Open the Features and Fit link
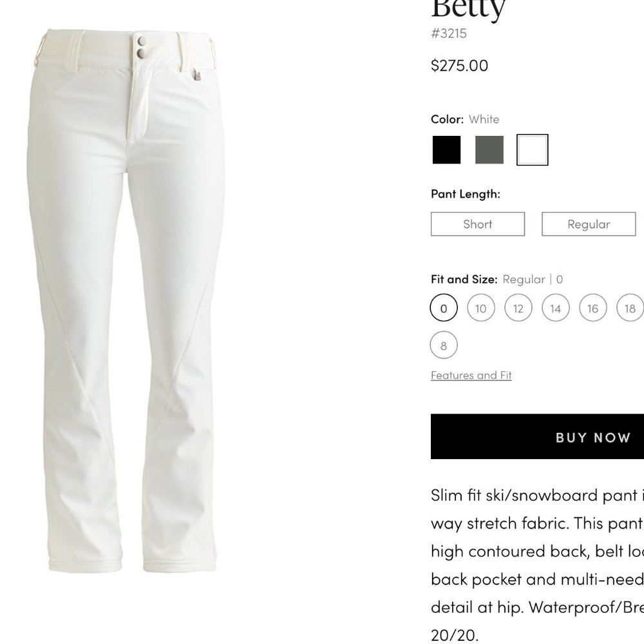 pyautogui.click(x=471, y=375)
